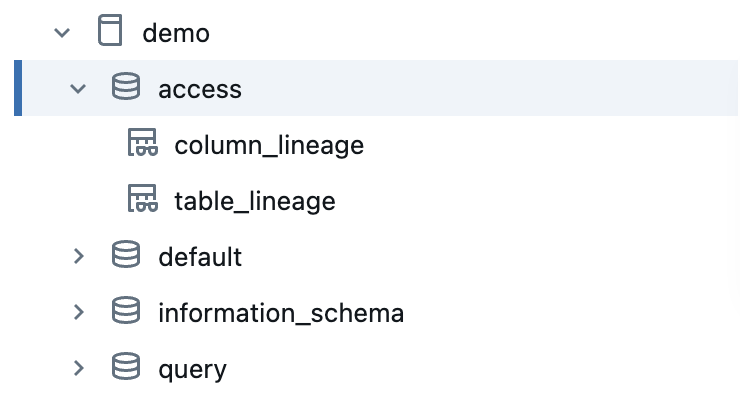This screenshot has height=404, width=740.
Task: Open the table_lineage table
Action: (x=254, y=202)
